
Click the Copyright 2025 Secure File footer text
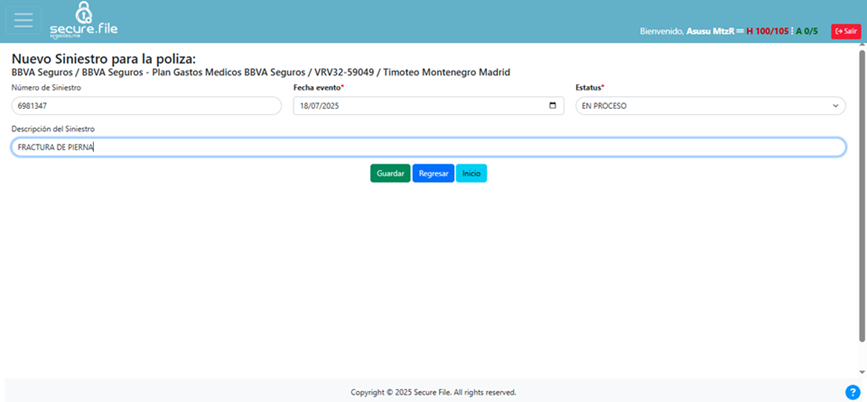433,392
